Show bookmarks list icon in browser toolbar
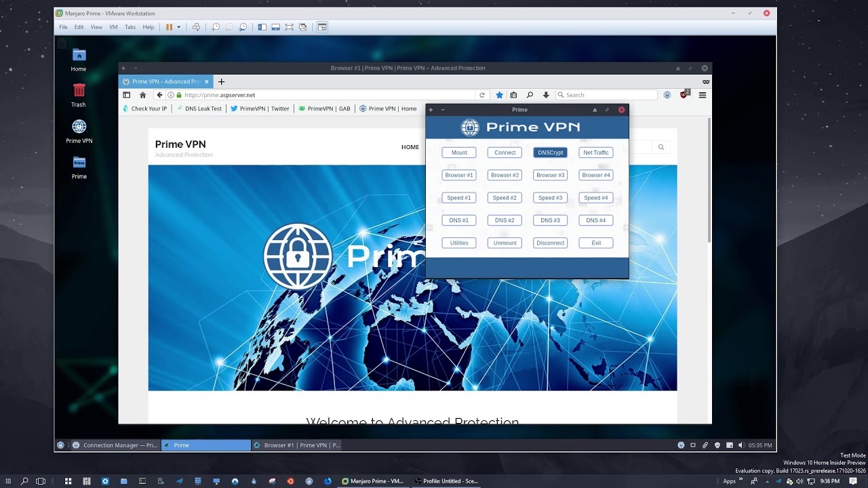Viewport: 868px width, 488px height. point(514,95)
